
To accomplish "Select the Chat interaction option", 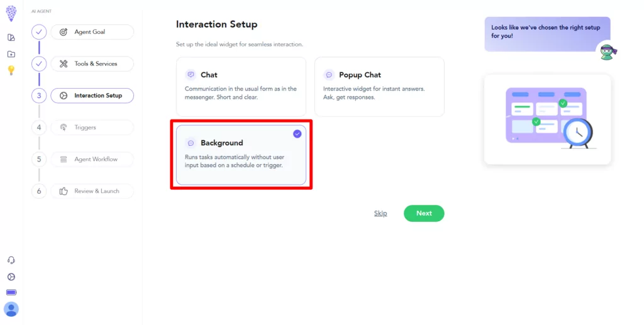I will (x=241, y=87).
